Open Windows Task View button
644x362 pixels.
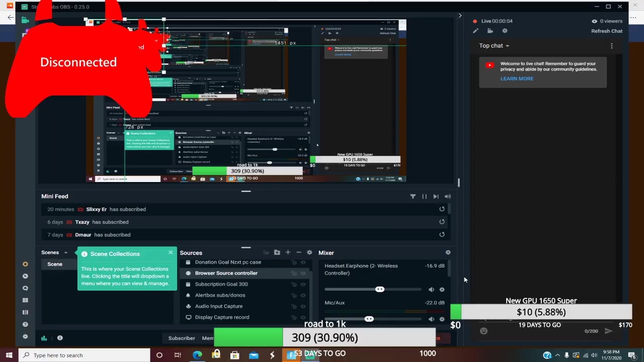click(x=178, y=355)
